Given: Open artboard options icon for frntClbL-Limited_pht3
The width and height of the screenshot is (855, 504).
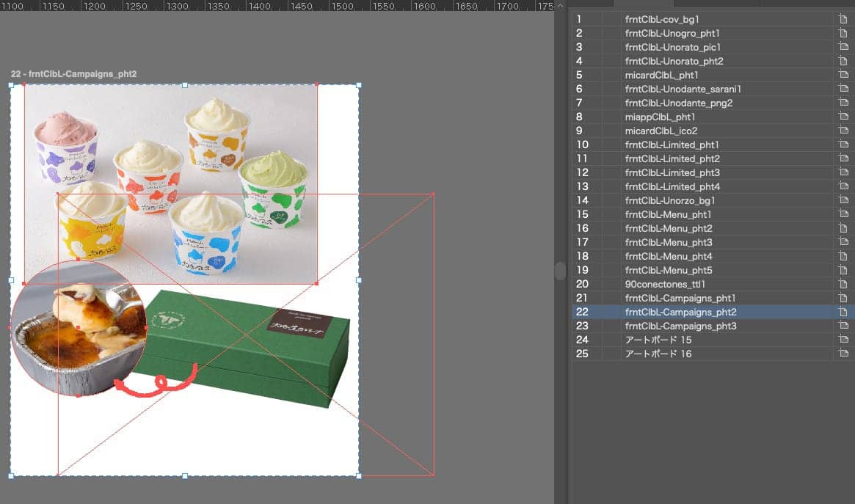Looking at the screenshot, I should [x=843, y=172].
